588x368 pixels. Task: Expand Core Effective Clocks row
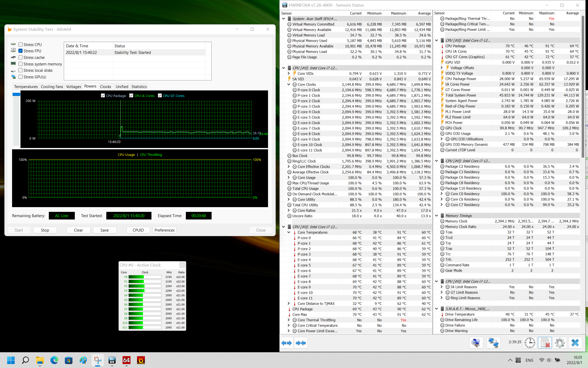point(289,167)
